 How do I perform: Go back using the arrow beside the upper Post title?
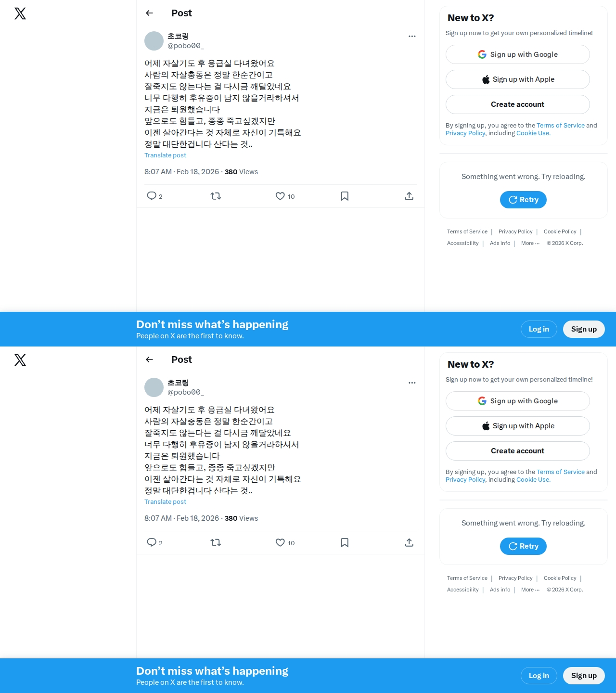point(149,13)
